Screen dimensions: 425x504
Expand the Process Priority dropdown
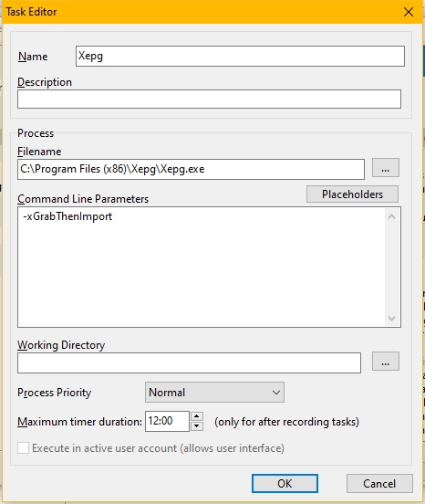214,392
